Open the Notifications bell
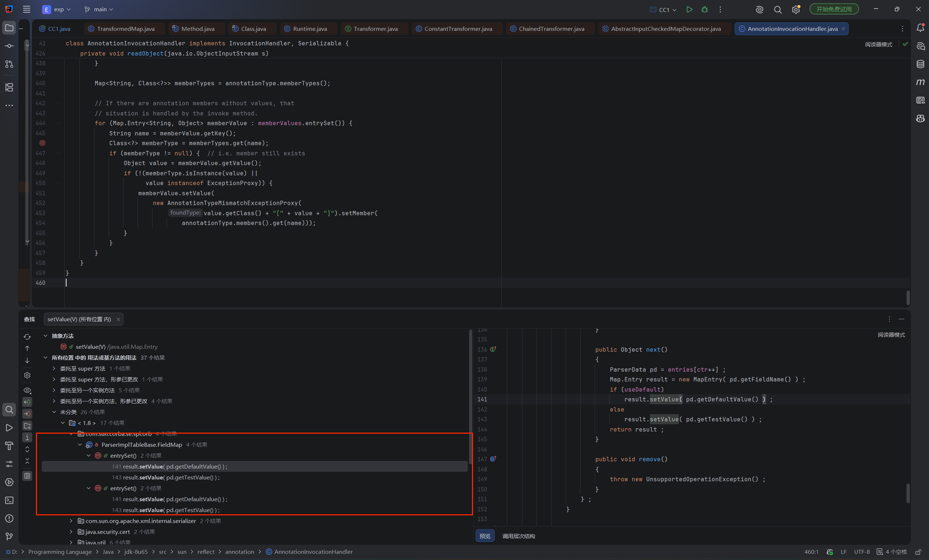Viewport: 929px width, 560px height. 920,28
